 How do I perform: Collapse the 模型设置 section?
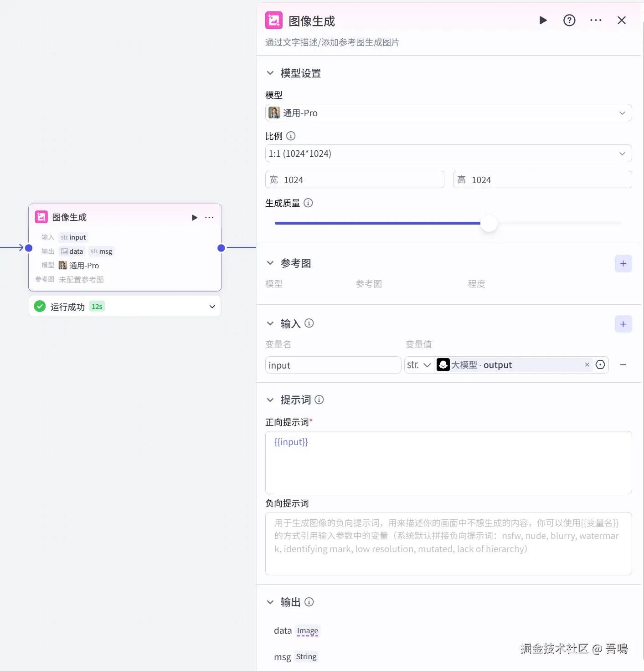pyautogui.click(x=270, y=73)
